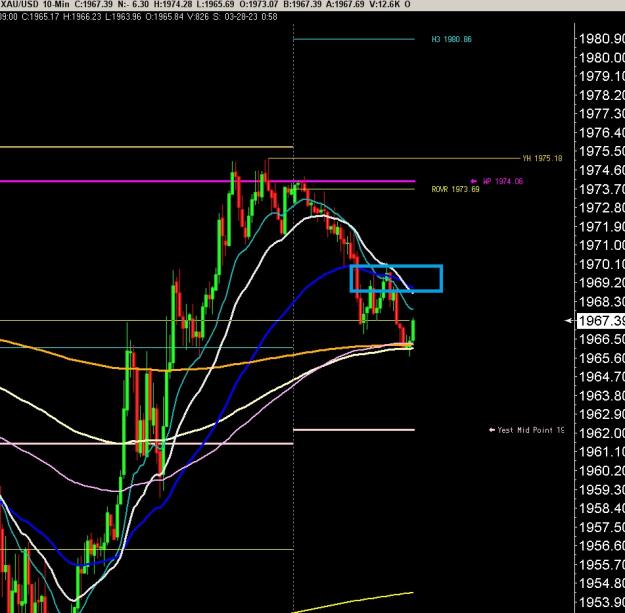Click the O:1965.84 bar open value
Screen dimensions: 625x613
[x=164, y=17]
